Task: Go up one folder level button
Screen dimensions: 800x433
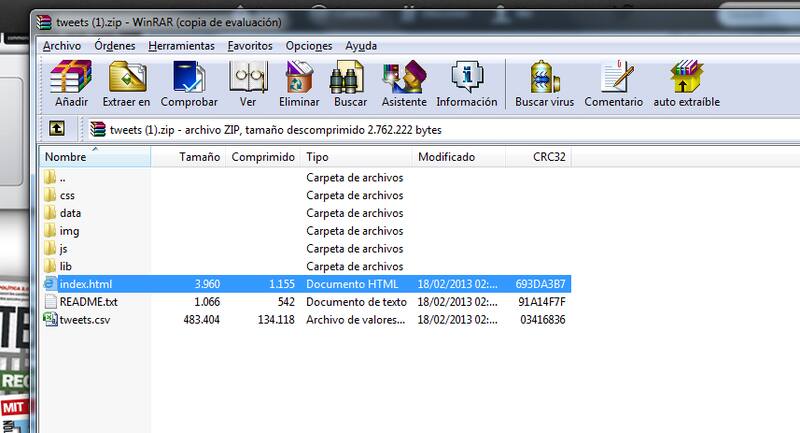Action: (57, 129)
